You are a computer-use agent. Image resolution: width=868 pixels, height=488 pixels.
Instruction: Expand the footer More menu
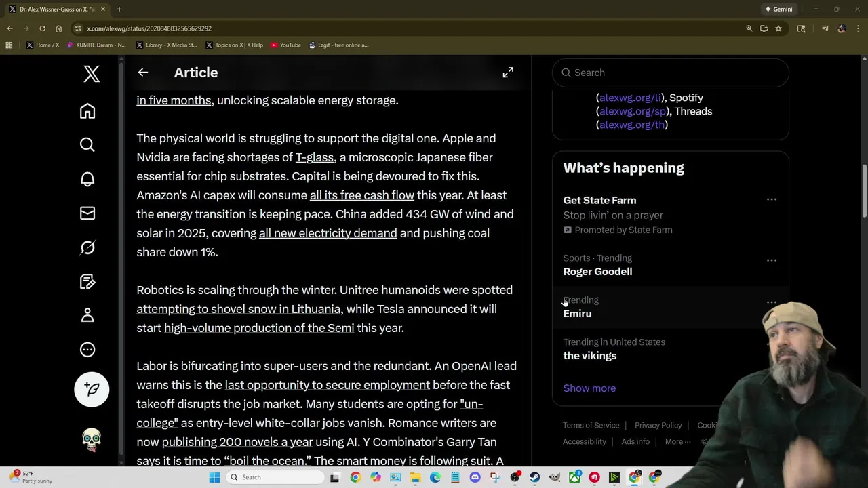(x=677, y=442)
